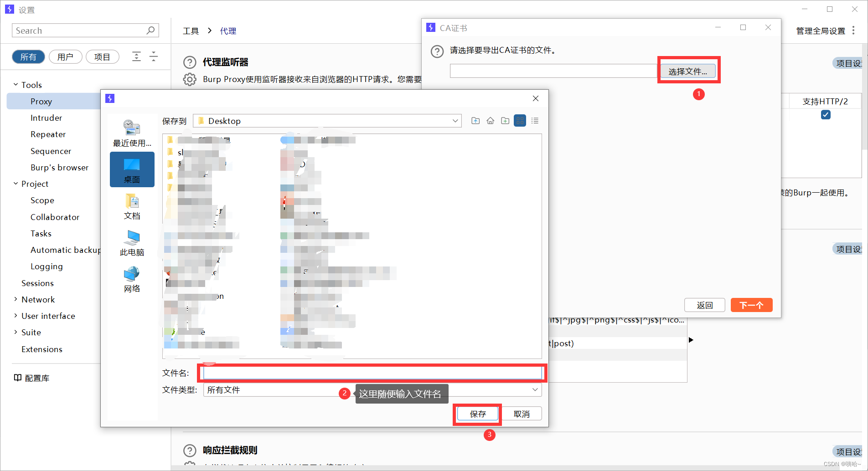Screen dimensions: 868x471
Task: Select the Desktop (桌面) location shortcut
Action: pos(132,170)
